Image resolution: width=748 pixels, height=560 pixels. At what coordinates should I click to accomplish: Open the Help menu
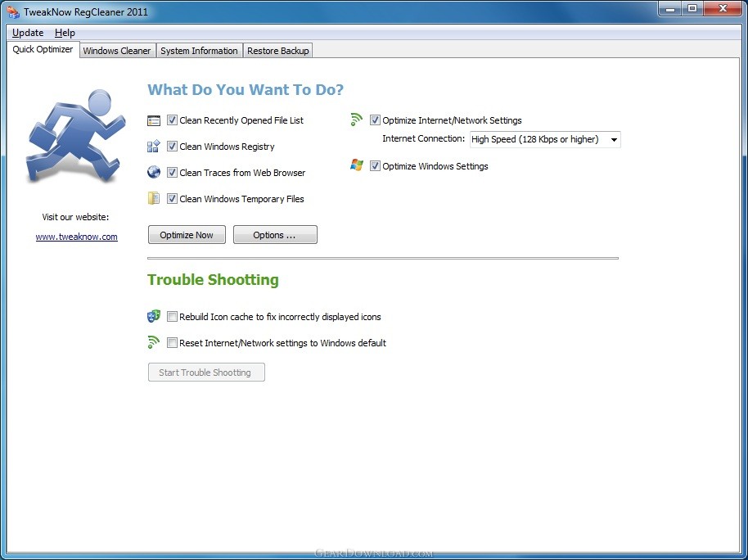pos(65,33)
